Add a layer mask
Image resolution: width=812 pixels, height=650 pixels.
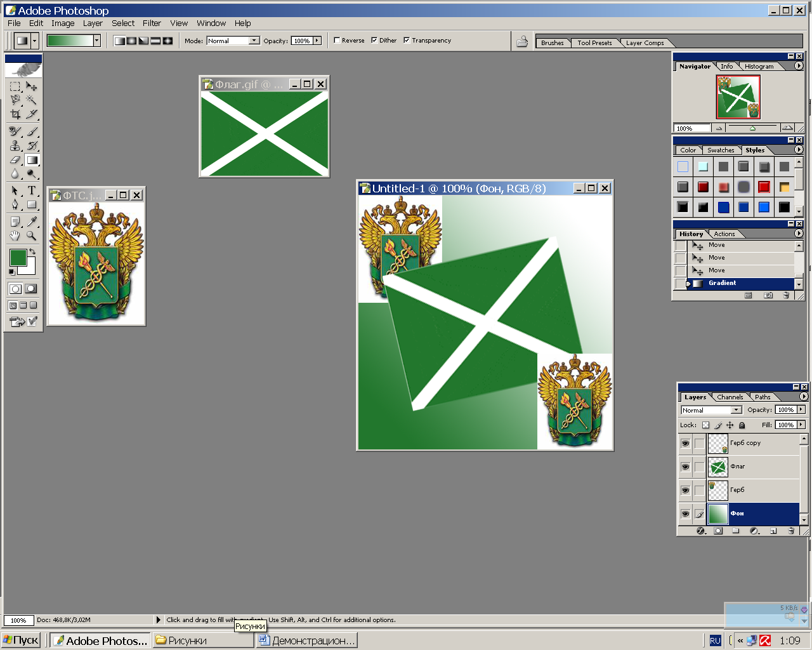[x=718, y=531]
